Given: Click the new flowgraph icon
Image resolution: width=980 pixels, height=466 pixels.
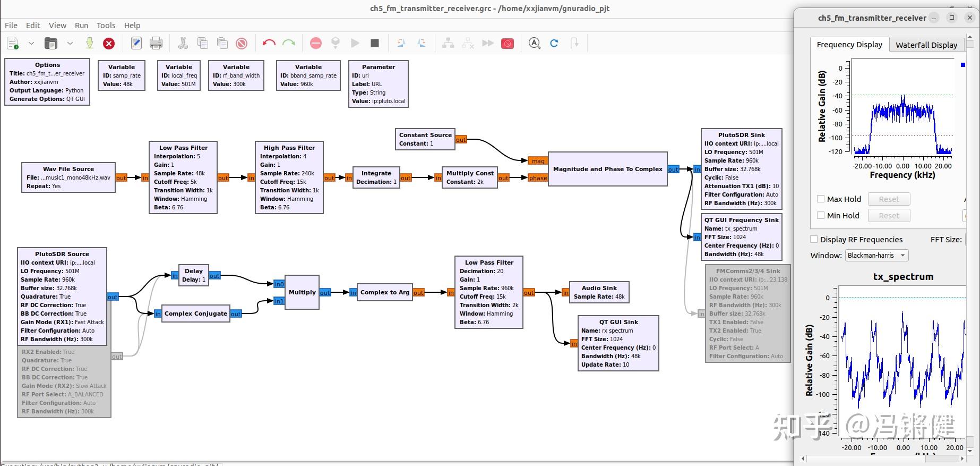Looking at the screenshot, I should coord(13,44).
